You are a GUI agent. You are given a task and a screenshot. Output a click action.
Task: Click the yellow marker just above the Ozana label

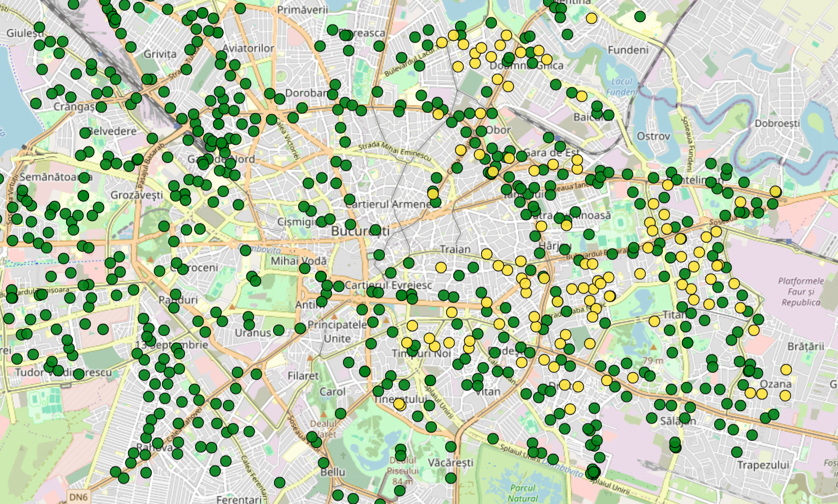pyautogui.click(x=786, y=369)
